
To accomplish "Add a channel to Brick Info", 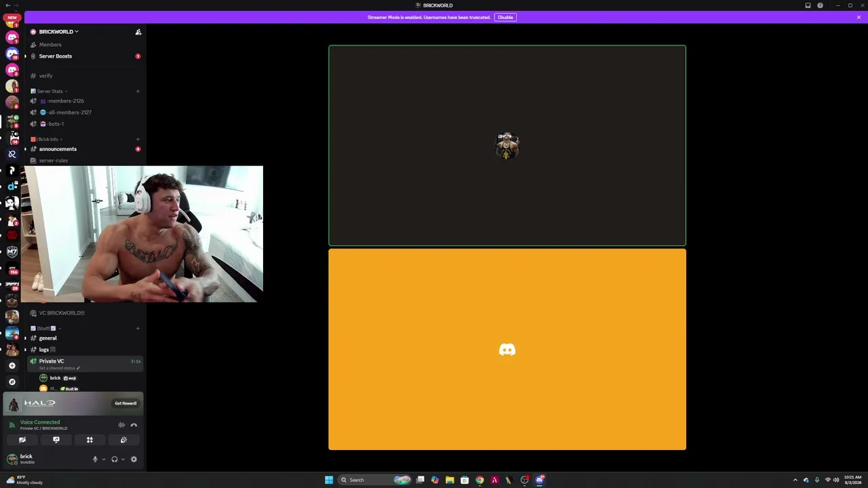I will [x=138, y=139].
